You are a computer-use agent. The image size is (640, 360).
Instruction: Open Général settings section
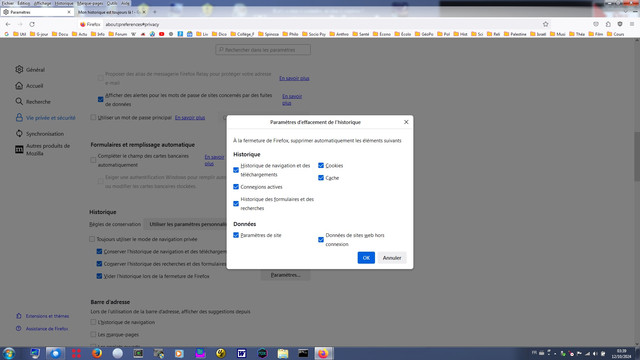(x=30, y=70)
